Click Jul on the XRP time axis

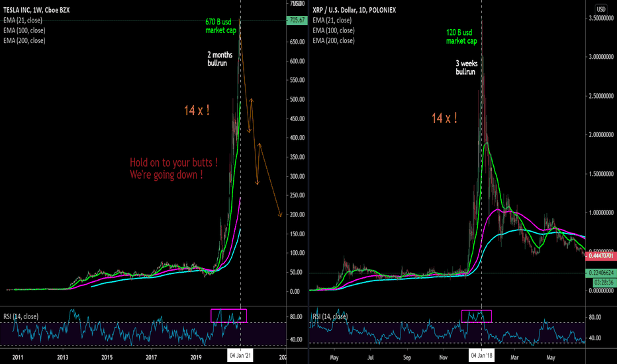tap(370, 357)
